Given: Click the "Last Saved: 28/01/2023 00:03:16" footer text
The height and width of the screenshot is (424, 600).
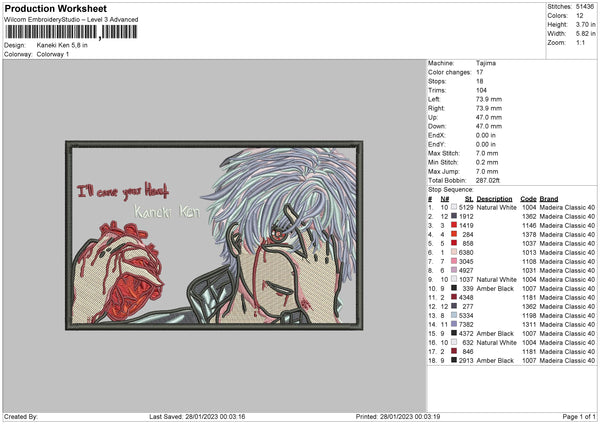Looking at the screenshot, I should pos(197,417).
